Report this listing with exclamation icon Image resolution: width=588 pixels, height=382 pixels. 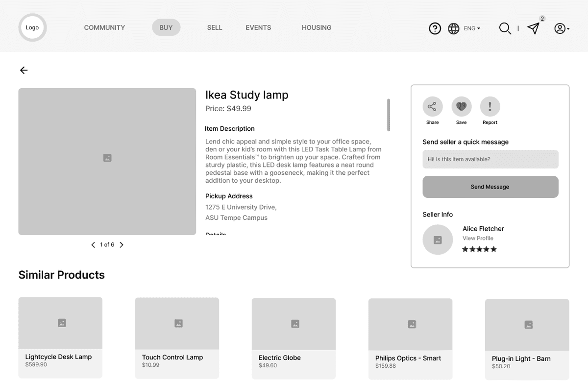tap(490, 106)
